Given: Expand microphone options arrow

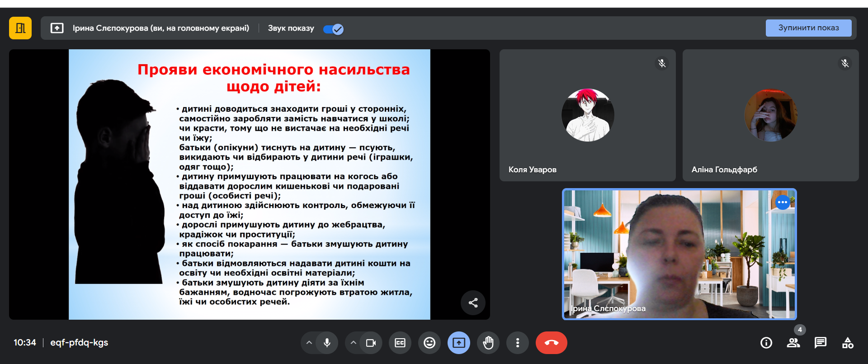Looking at the screenshot, I should 309,343.
